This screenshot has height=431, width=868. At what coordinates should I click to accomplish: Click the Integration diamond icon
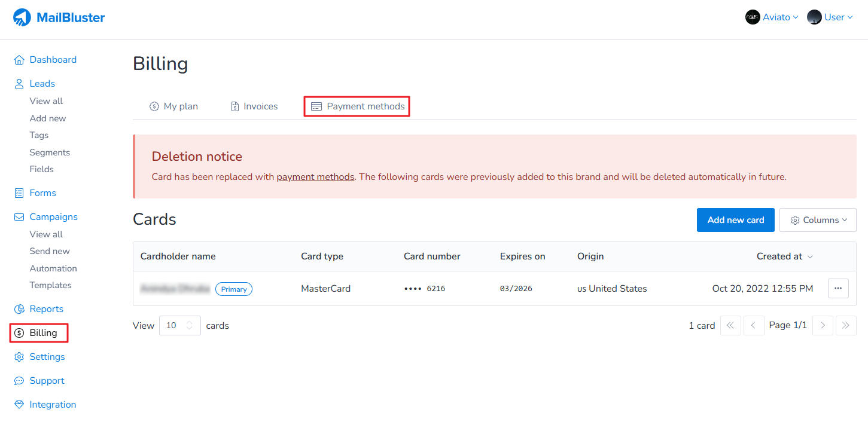[x=19, y=405]
